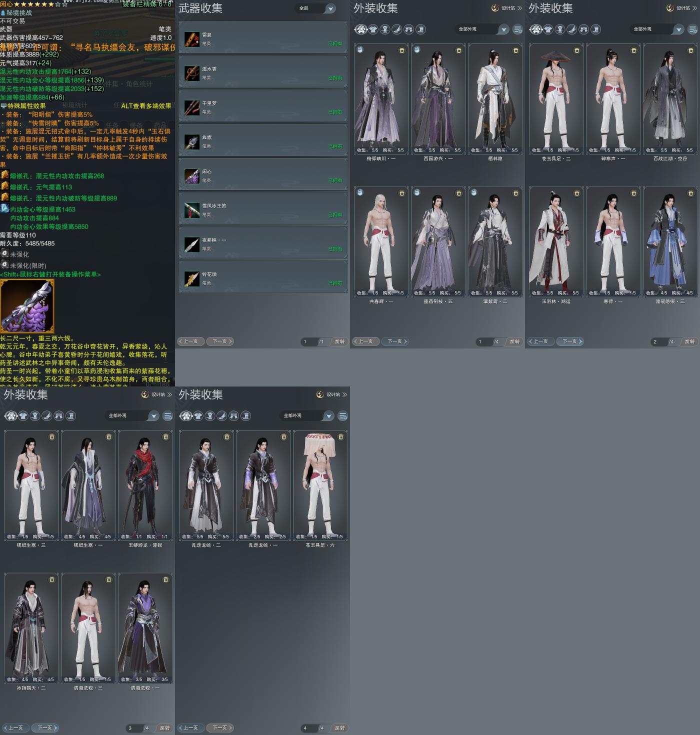
Task: Open the list settings icon on outfit page 3
Action: tap(168, 416)
